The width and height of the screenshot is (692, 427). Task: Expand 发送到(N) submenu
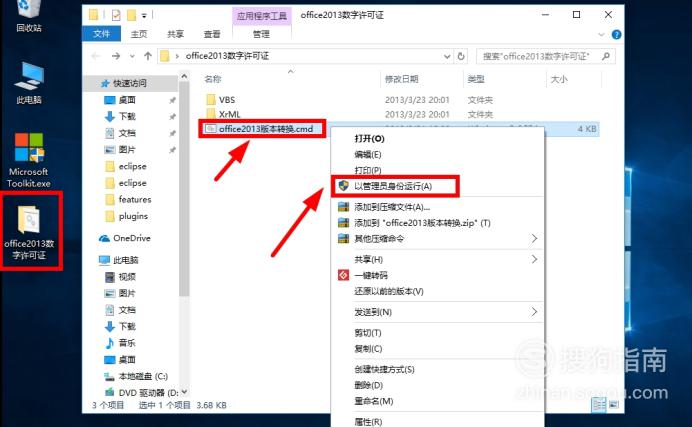(437, 312)
